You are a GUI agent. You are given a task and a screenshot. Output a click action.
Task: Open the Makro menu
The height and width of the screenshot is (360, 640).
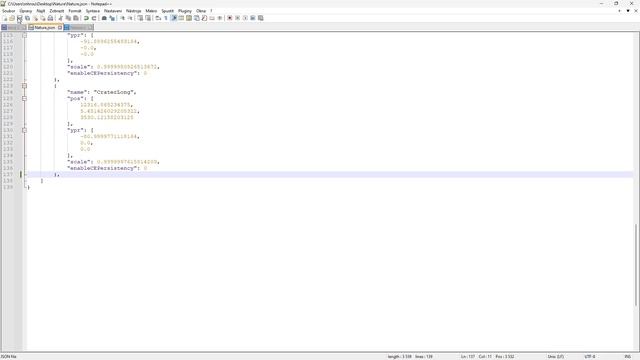pyautogui.click(x=151, y=11)
